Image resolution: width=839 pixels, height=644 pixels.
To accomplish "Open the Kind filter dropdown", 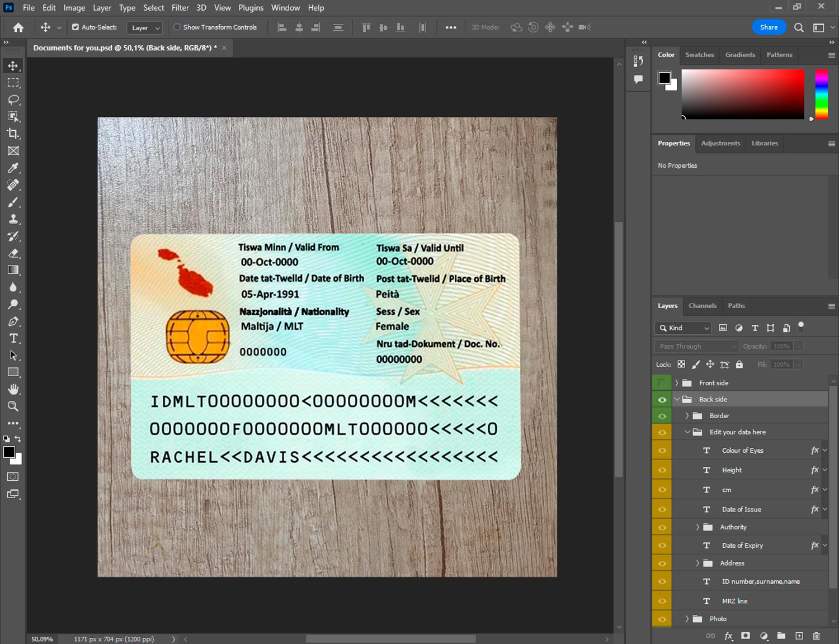I will tap(684, 328).
